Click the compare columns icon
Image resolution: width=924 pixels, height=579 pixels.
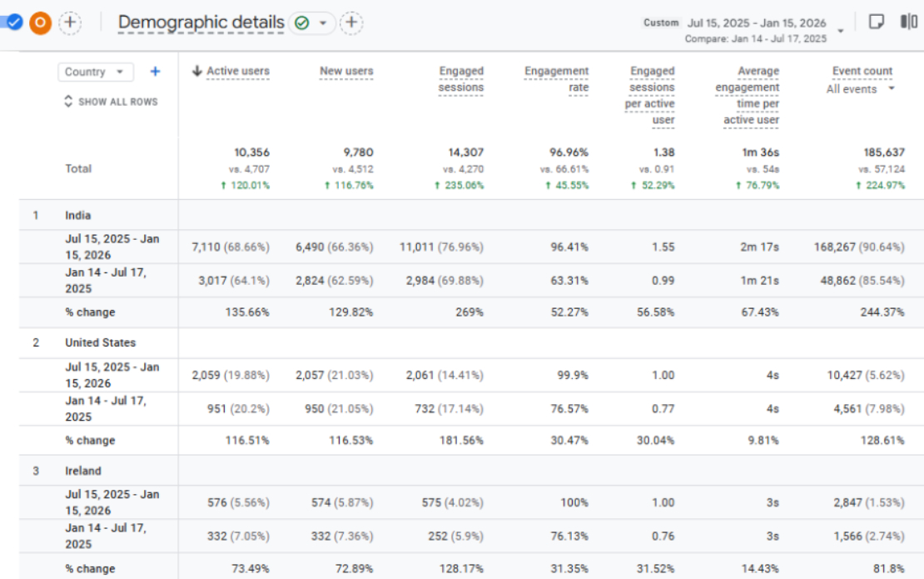(909, 22)
